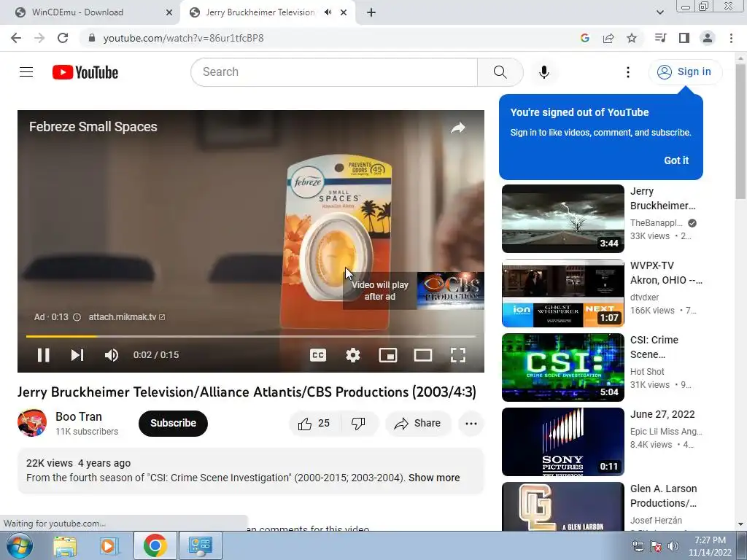
Task: Dismiss the signed out notice with Got it
Action: pos(676,160)
